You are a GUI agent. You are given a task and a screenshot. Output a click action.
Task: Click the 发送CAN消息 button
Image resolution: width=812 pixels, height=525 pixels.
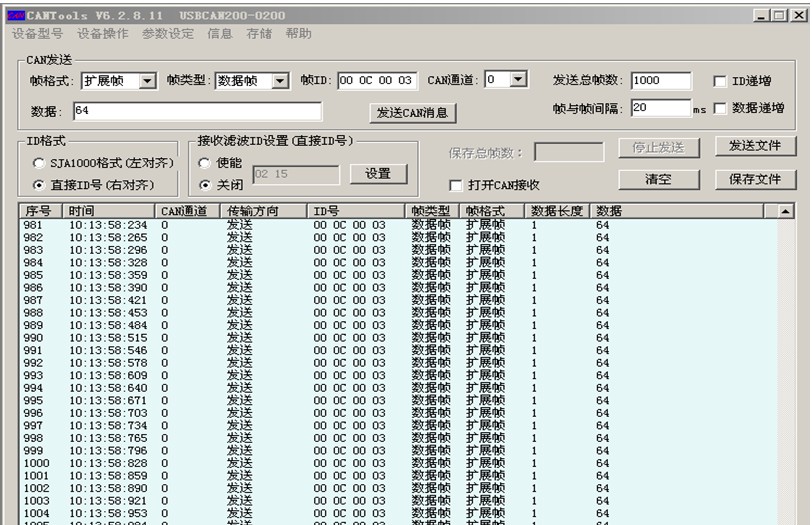click(413, 113)
